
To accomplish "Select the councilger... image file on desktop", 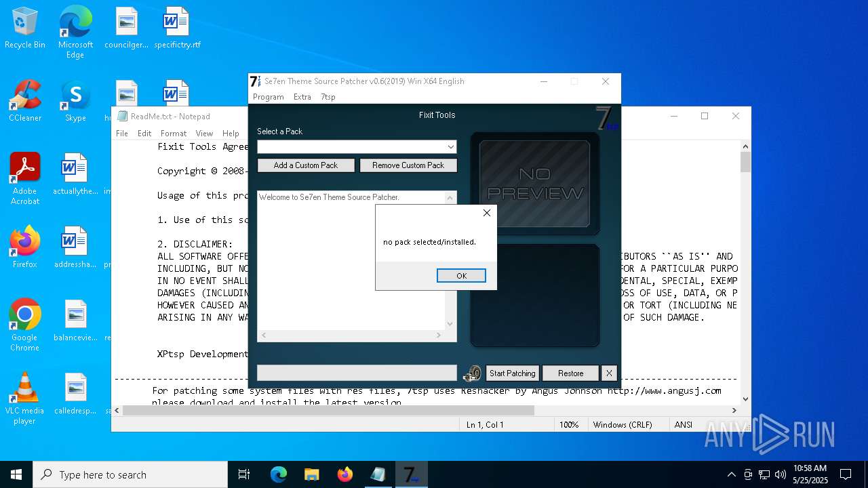I will pyautogui.click(x=126, y=28).
